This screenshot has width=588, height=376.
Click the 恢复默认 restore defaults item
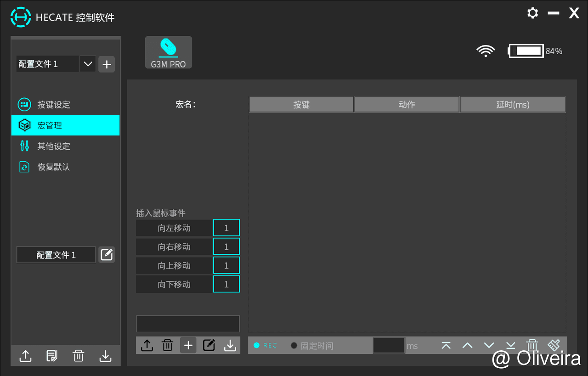pos(54,167)
